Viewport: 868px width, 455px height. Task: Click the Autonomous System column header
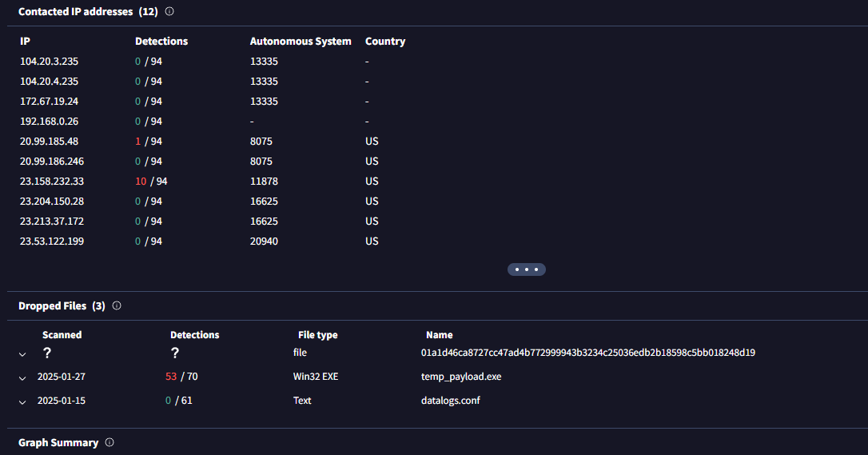click(301, 41)
